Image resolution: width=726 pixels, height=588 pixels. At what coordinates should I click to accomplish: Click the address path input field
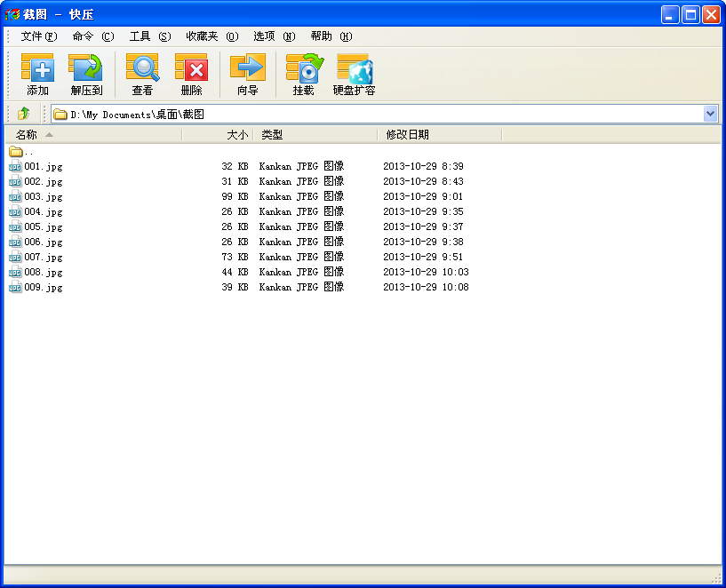[x=373, y=114]
